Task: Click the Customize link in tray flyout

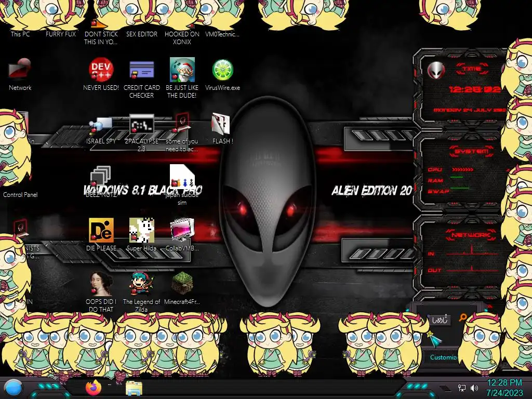Action: click(x=444, y=357)
